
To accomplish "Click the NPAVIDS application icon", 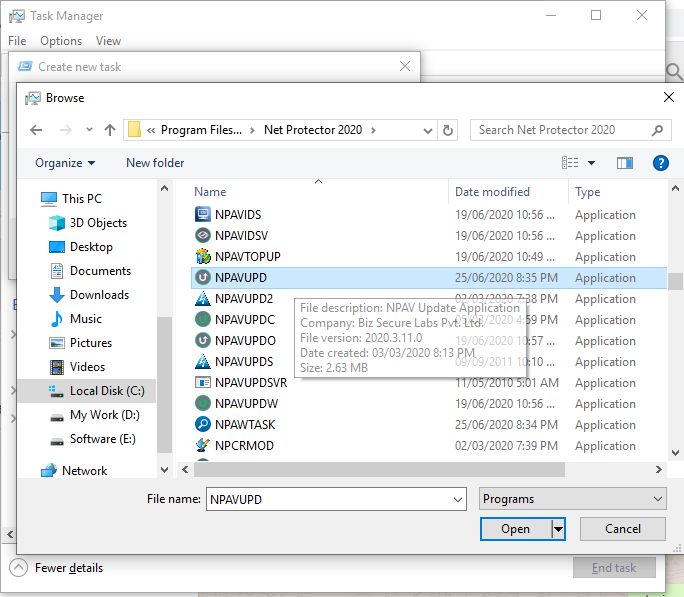I will click(202, 215).
